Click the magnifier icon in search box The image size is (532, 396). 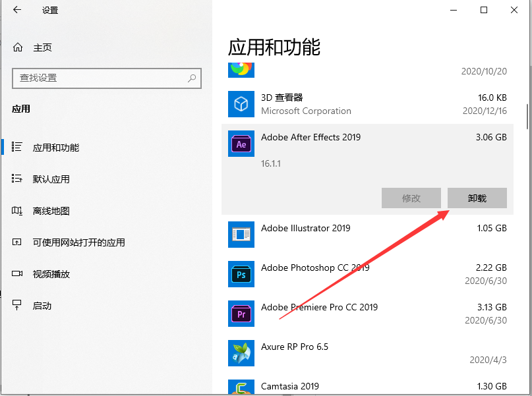pos(192,78)
